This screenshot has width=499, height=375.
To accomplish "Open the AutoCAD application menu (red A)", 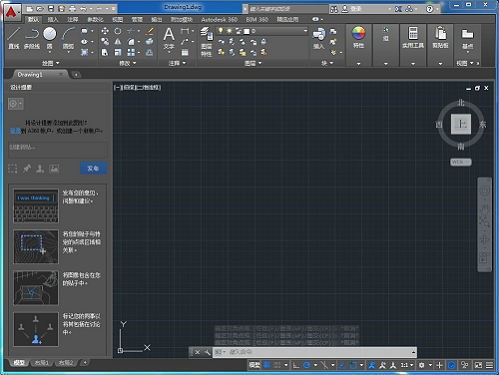I will point(11,12).
